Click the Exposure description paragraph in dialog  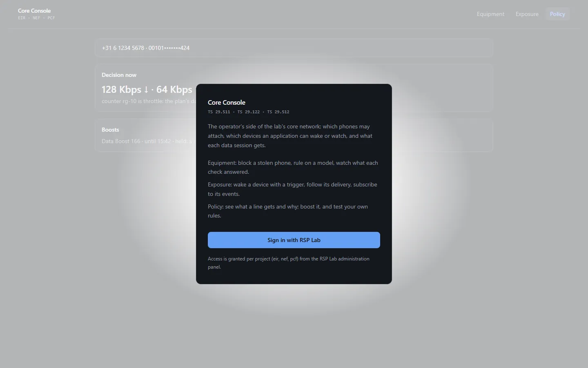[292, 189]
